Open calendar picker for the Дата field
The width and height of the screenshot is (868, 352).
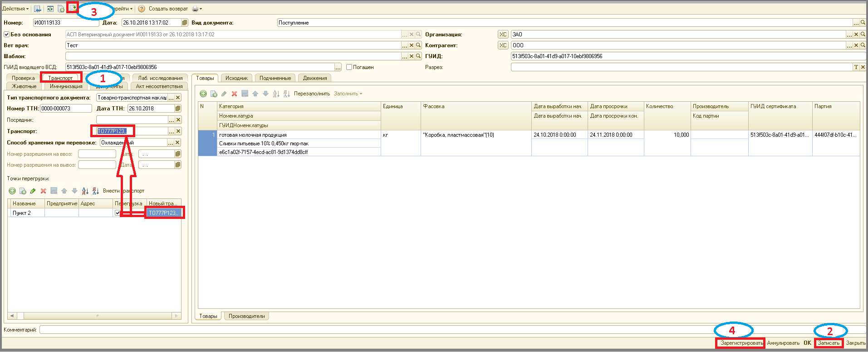(x=184, y=23)
